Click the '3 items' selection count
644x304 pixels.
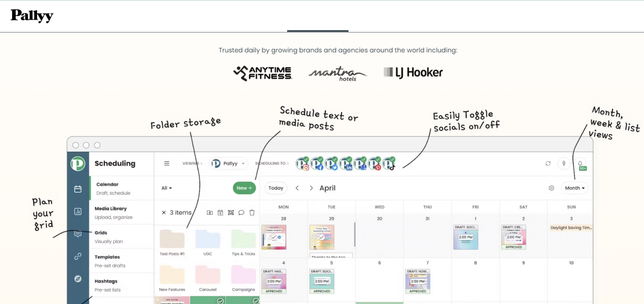pos(181,212)
